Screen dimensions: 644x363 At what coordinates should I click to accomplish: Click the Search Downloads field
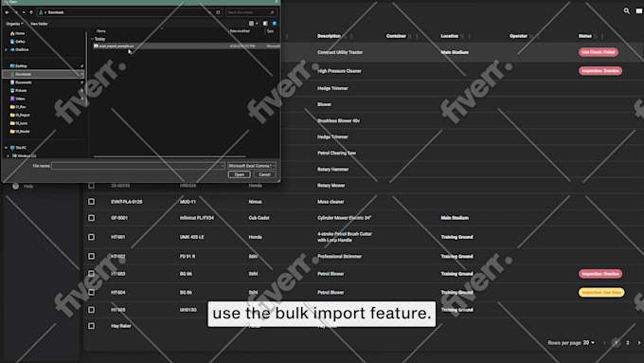251,12
